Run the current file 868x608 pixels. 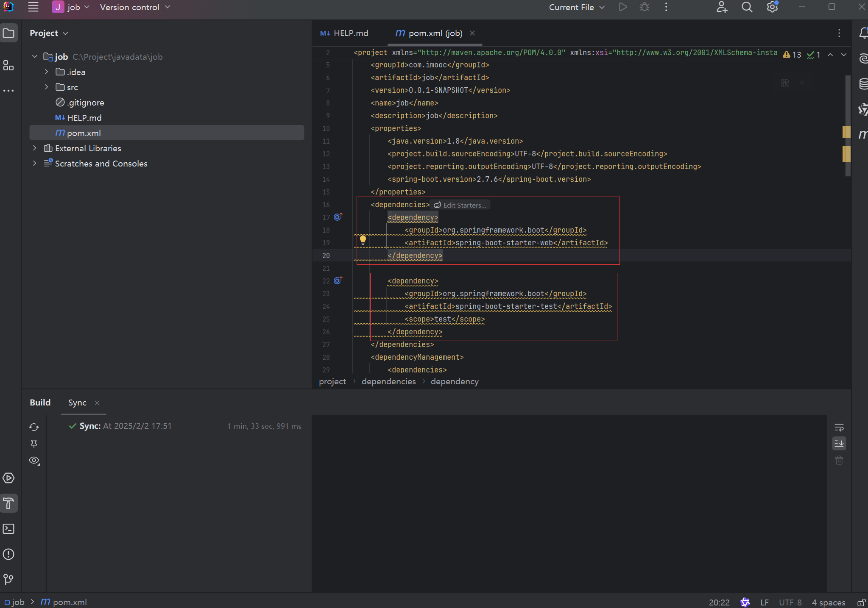pyautogui.click(x=622, y=7)
